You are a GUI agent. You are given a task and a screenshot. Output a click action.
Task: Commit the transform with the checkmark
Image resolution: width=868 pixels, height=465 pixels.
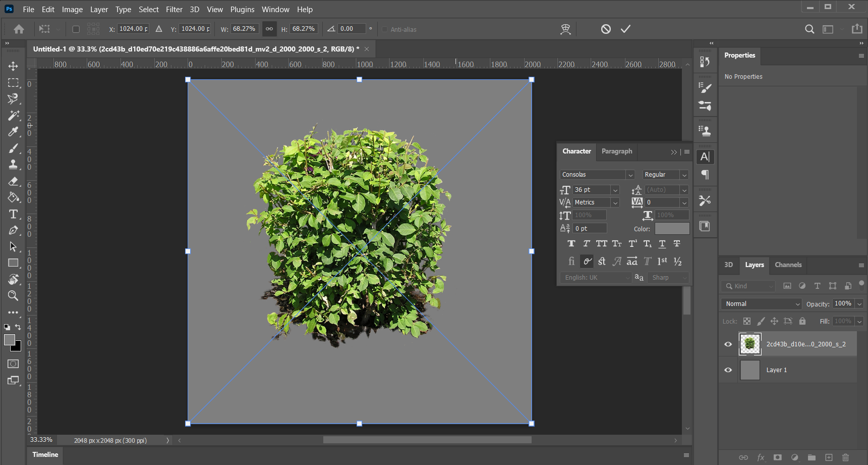(625, 29)
